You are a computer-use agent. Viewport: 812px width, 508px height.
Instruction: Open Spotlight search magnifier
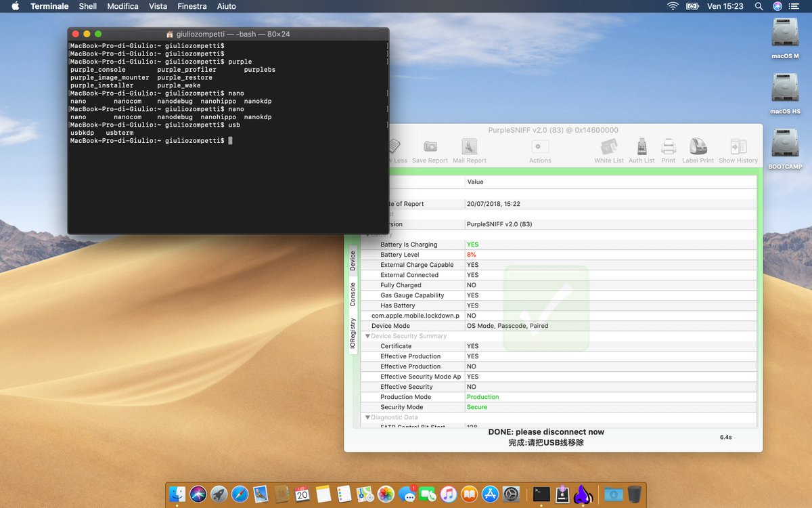pos(759,6)
